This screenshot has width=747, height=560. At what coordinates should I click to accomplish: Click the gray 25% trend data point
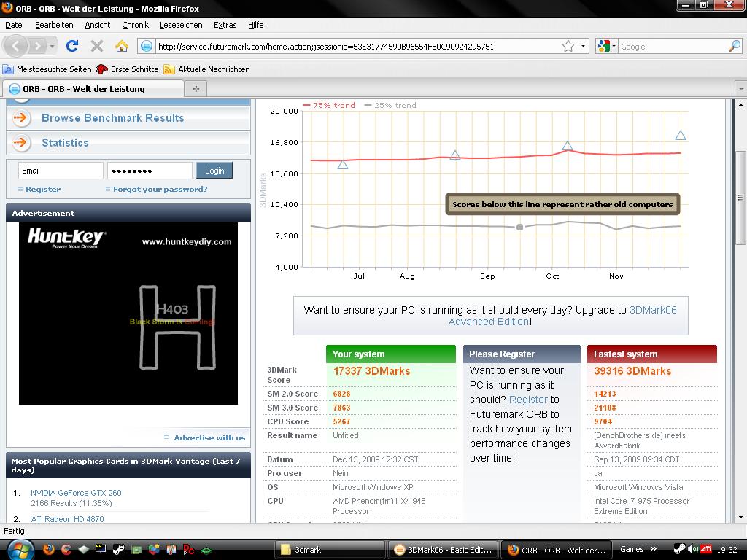coord(519,227)
